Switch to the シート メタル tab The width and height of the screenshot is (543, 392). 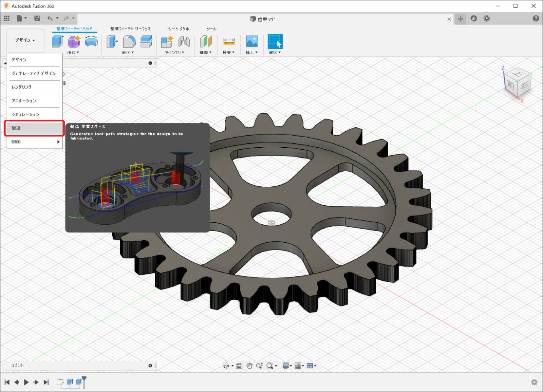point(178,29)
